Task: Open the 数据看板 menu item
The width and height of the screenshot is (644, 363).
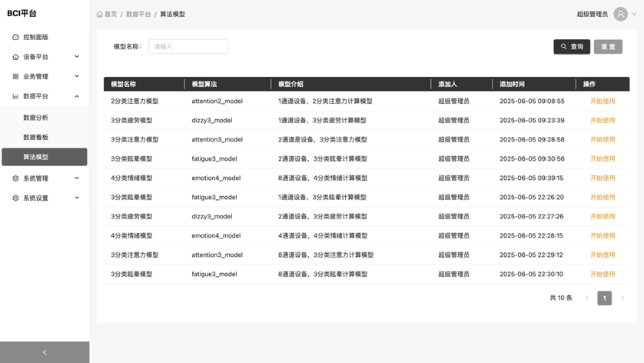Action: [35, 137]
